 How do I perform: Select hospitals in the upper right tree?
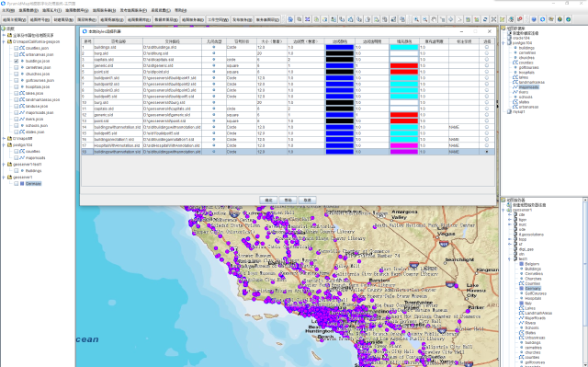[526, 73]
